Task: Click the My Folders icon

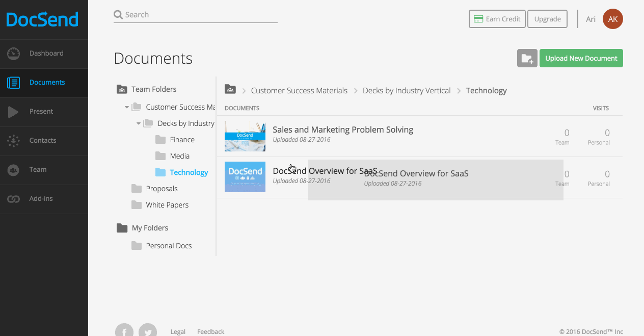Action: click(122, 228)
